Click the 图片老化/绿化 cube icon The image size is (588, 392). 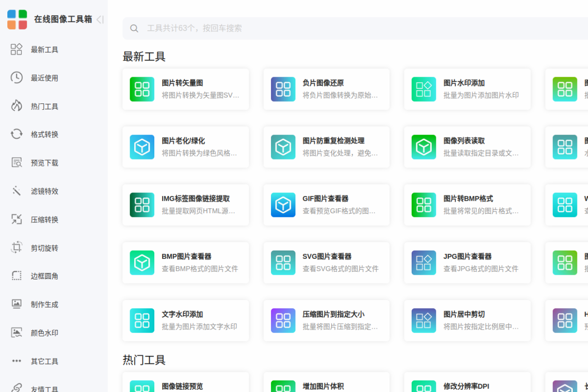point(142,147)
